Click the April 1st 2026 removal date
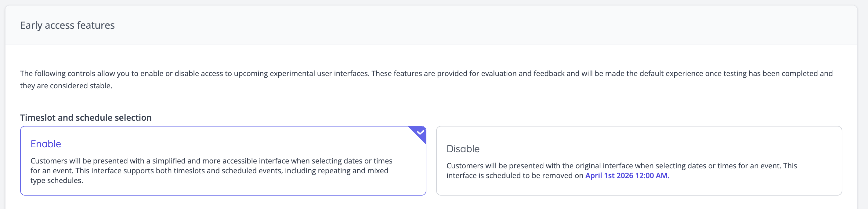Screen dimensions: 868x209 click(609, 176)
